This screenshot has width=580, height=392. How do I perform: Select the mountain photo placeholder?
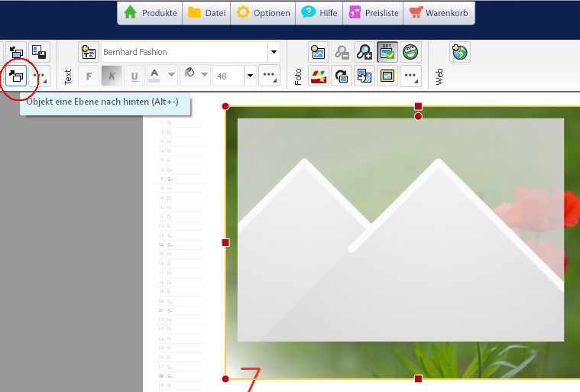pyautogui.click(x=400, y=230)
